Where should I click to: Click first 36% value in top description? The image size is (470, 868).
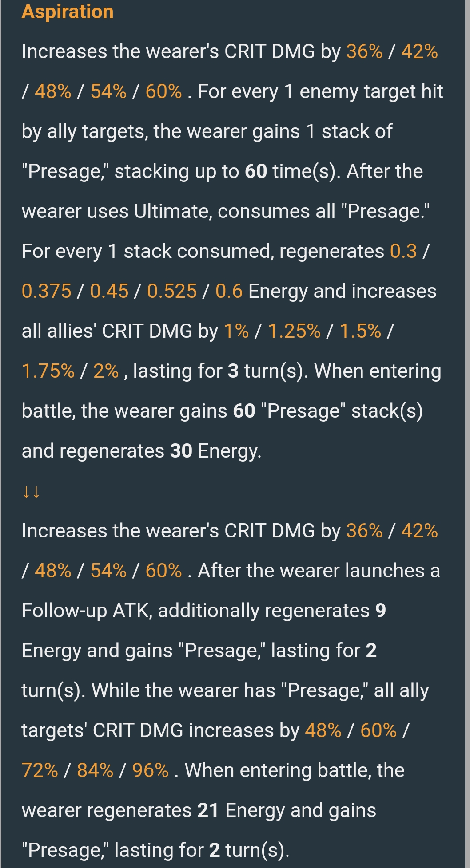pos(364,51)
